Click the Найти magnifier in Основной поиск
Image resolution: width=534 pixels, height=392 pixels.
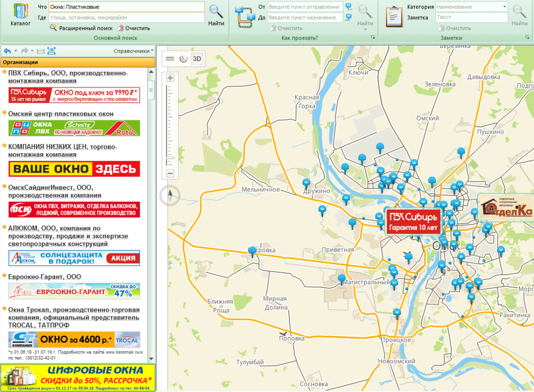(x=216, y=15)
